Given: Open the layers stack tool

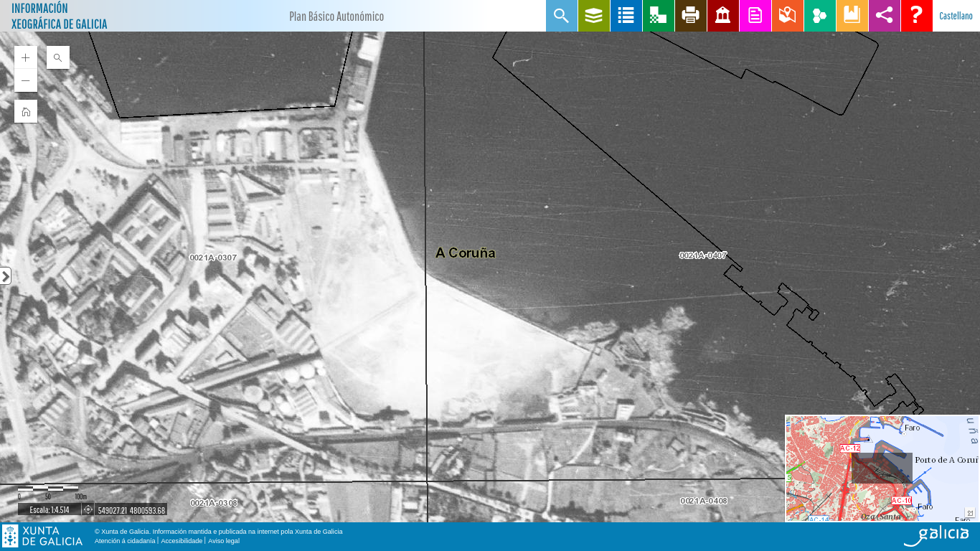Looking at the screenshot, I should coord(594,16).
